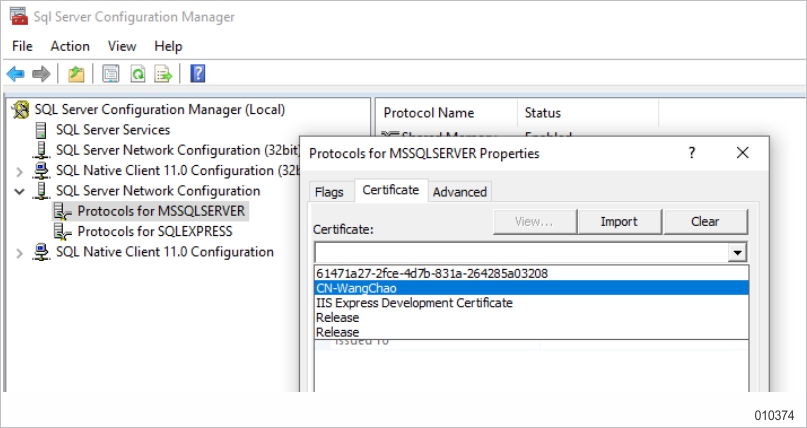The image size is (807, 428).
Task: Click the SQL Server Configuration Manager (Local) root icon
Action: click(x=21, y=110)
